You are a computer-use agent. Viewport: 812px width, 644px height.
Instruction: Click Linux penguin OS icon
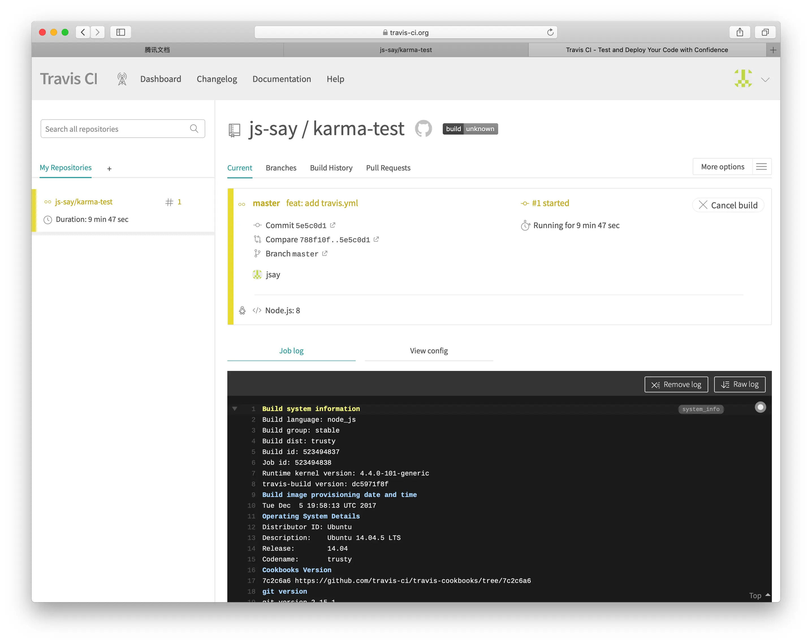242,310
